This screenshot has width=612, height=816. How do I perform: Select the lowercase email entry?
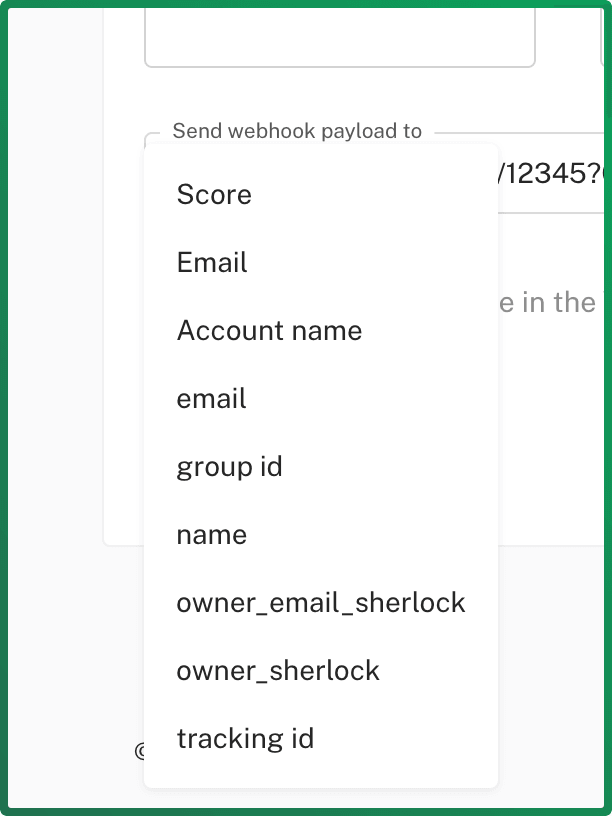click(x=321, y=399)
